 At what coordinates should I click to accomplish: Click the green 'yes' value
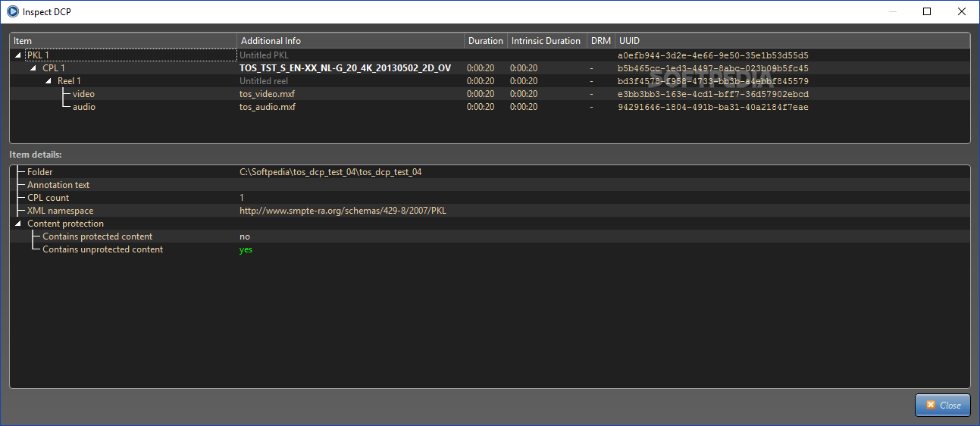246,249
